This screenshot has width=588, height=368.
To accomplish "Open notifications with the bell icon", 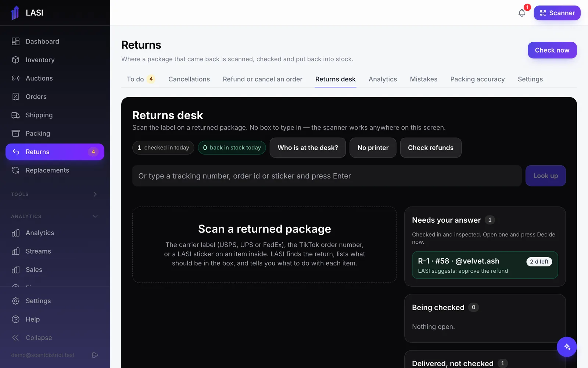I will pyautogui.click(x=522, y=13).
